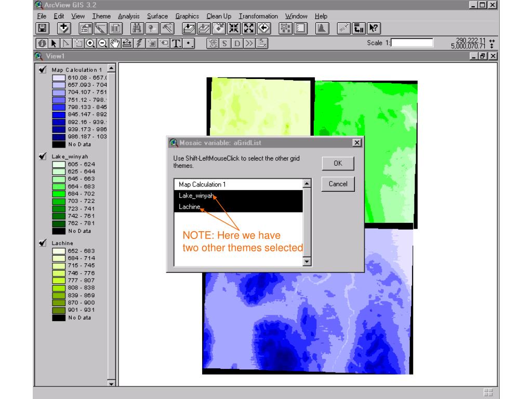Uncheck the Map Calculation 1 theme checkbox
The image size is (532, 399).
coord(43,70)
